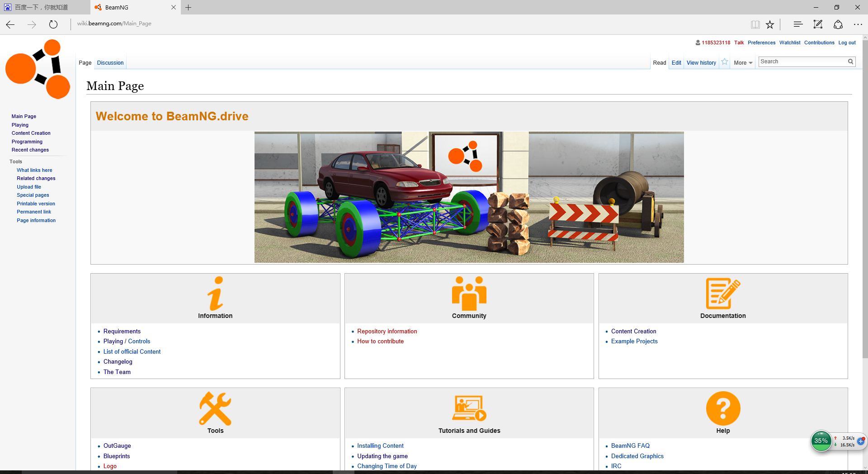868x474 pixels.
Task: Open Programming in the sidebar
Action: click(27, 142)
